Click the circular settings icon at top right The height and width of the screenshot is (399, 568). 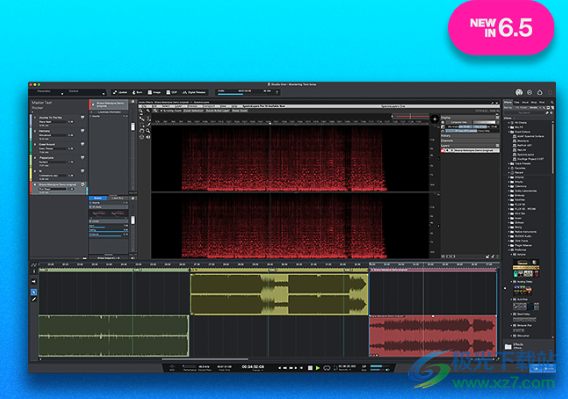click(530, 92)
